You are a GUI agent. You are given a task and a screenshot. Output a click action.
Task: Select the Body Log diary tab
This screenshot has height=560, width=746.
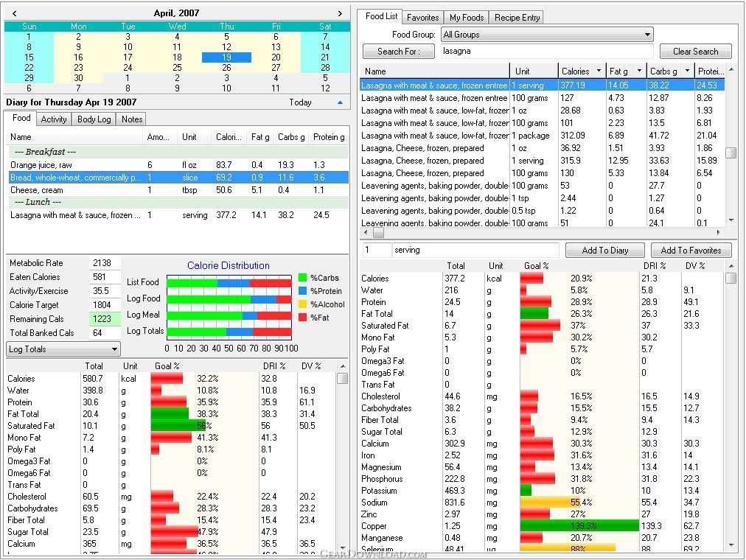click(94, 119)
